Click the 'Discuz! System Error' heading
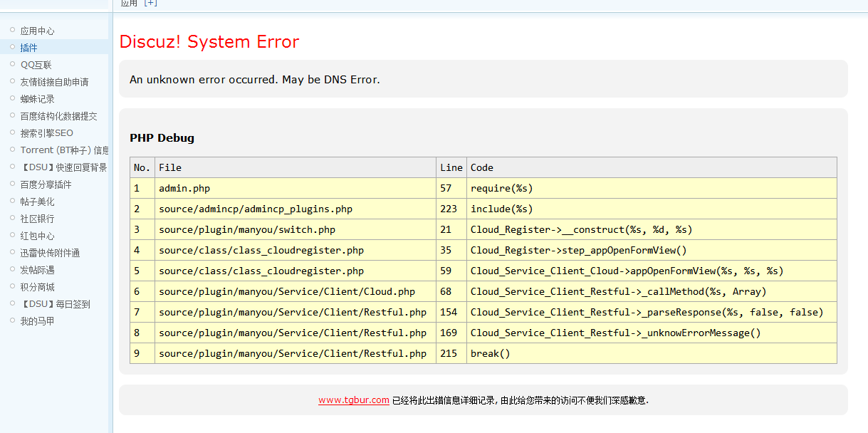The image size is (868, 433). click(209, 42)
